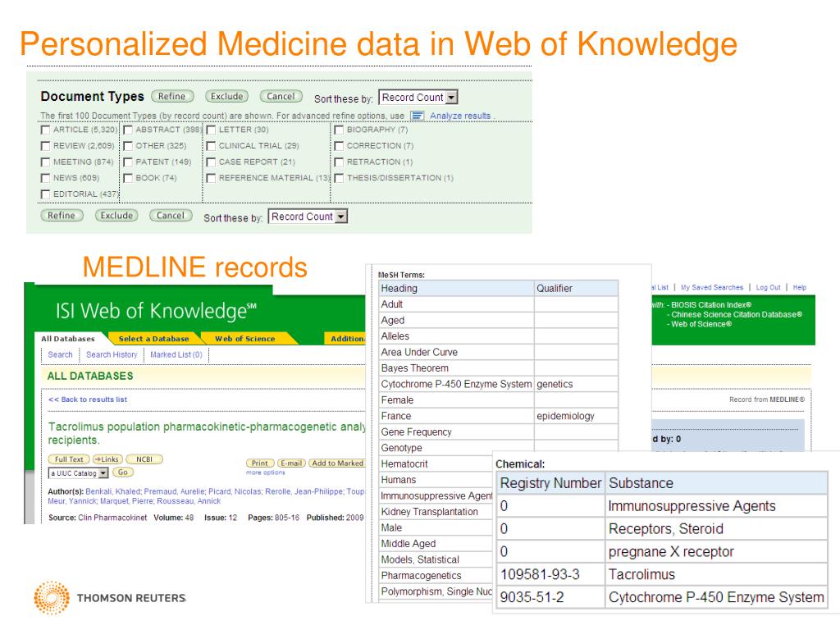Click the Analyze results list icon
840x630 pixels.
tap(418, 116)
